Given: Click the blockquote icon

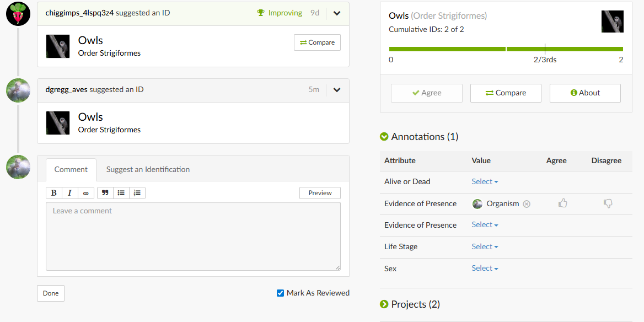Looking at the screenshot, I should [105, 193].
